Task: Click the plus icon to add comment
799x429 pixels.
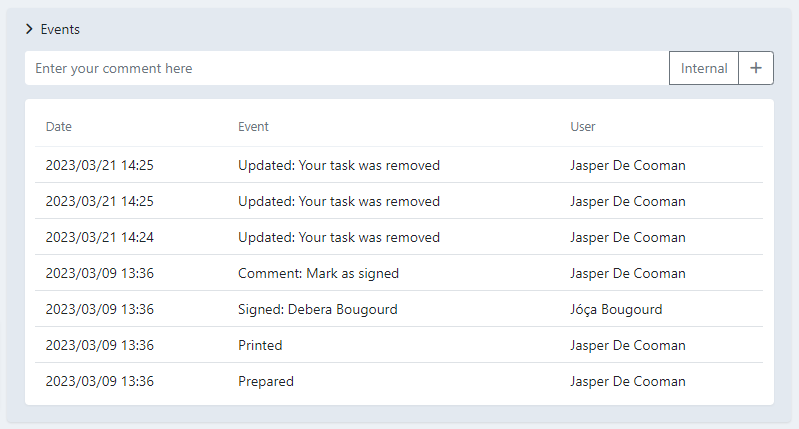Action: click(x=756, y=68)
